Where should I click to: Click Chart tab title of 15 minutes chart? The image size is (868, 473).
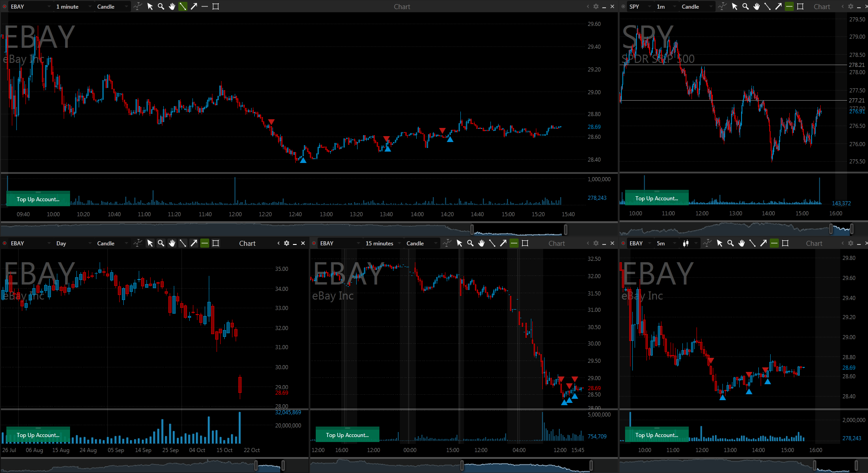tap(557, 243)
